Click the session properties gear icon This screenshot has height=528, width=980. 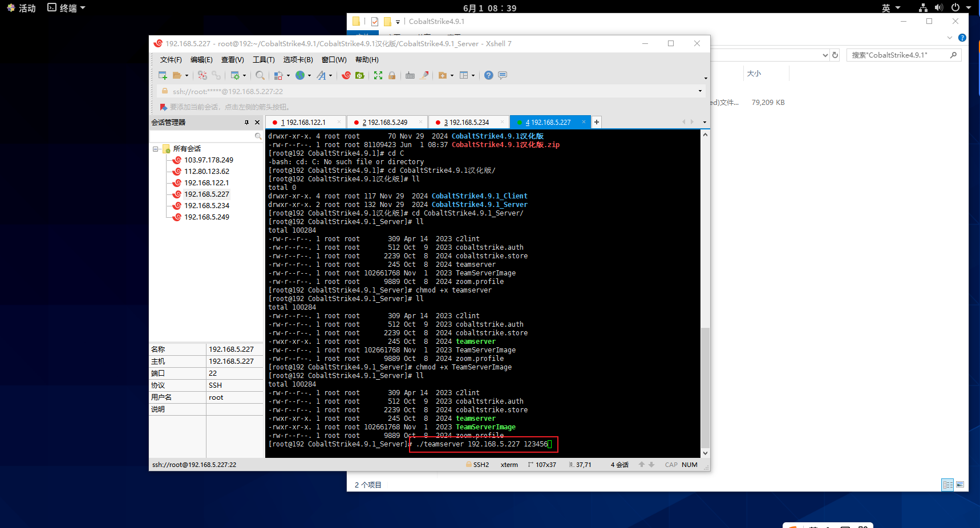234,75
